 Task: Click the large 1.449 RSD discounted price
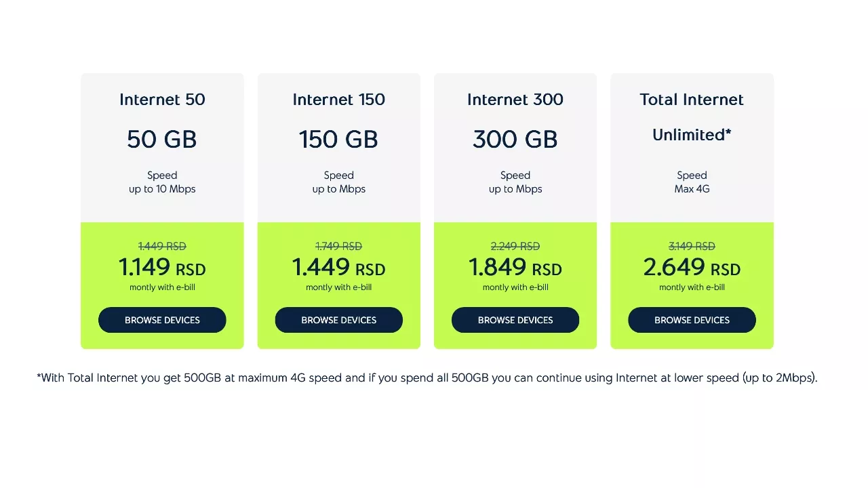(338, 268)
